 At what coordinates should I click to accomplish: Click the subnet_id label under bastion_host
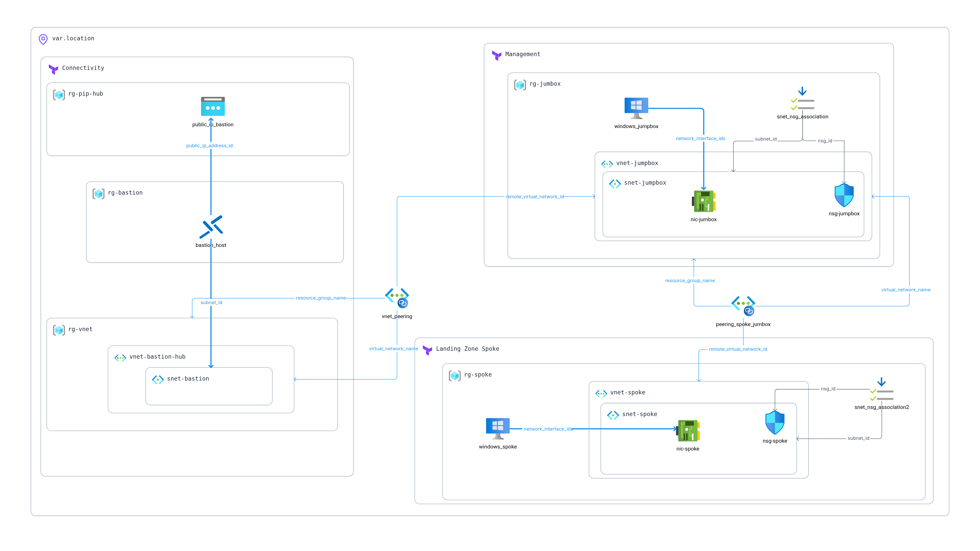click(211, 302)
